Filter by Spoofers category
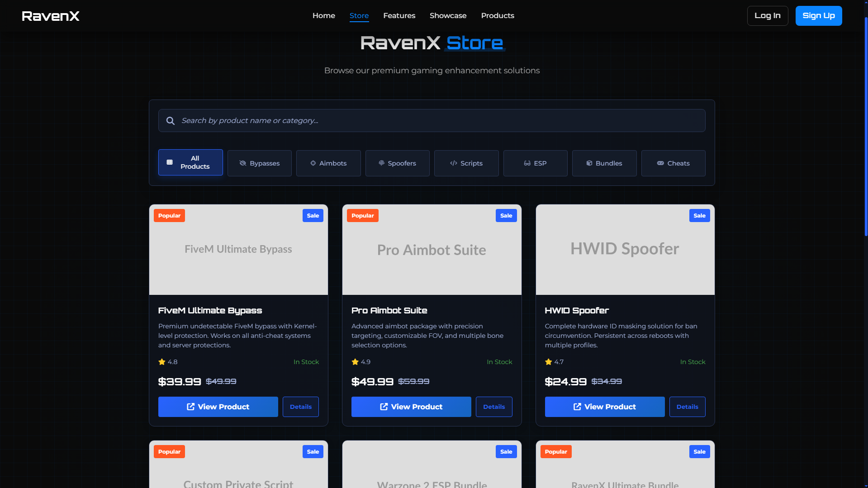The width and height of the screenshot is (868, 488). tap(398, 163)
